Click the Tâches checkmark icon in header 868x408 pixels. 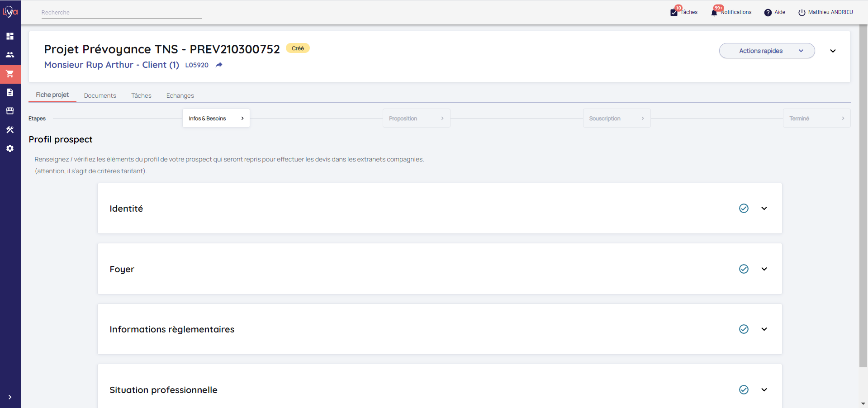tap(674, 13)
